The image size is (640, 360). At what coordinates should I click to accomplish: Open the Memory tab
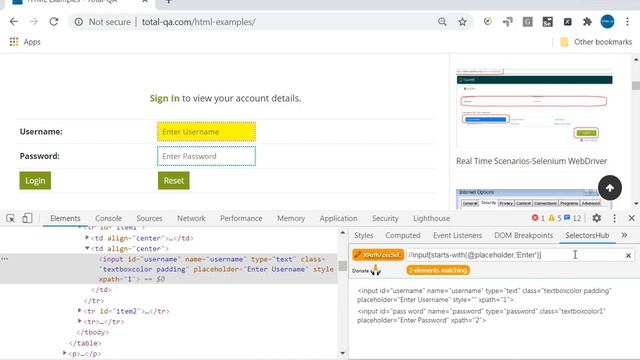[291, 218]
